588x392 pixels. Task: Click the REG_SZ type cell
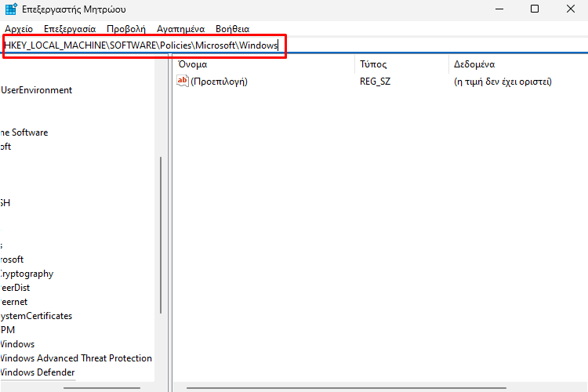click(375, 82)
